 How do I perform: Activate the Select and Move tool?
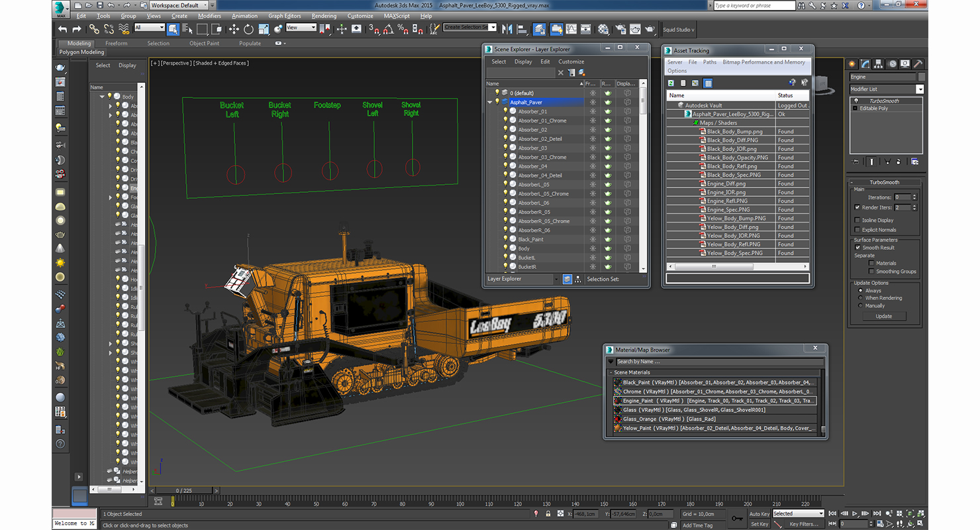(234, 29)
